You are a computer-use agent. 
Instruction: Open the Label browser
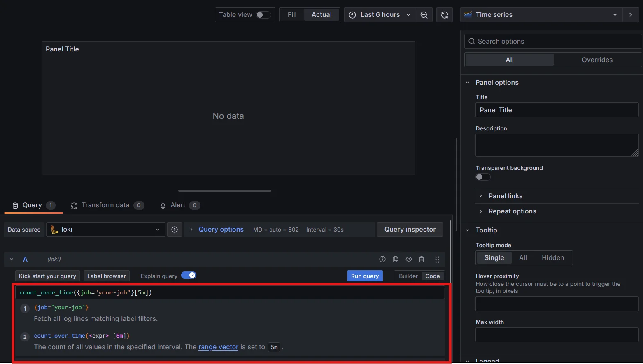pyautogui.click(x=107, y=276)
